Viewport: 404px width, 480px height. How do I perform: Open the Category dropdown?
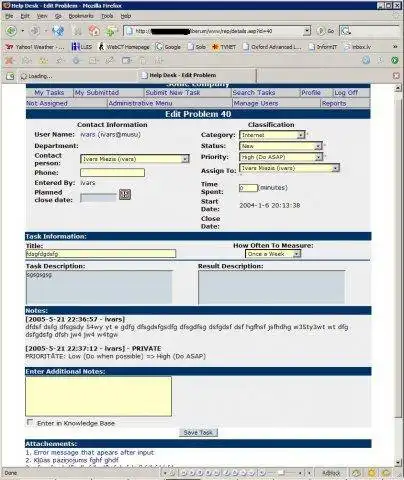point(272,135)
